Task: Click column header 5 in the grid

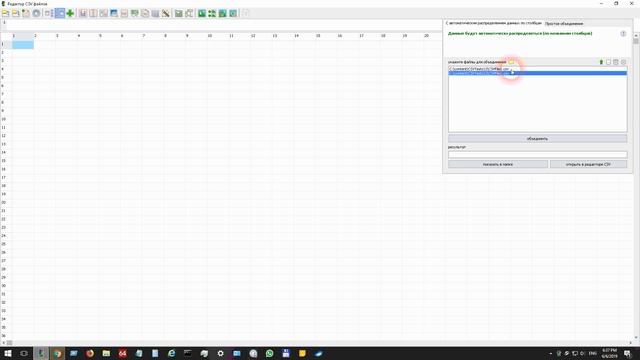Action: pos(100,36)
